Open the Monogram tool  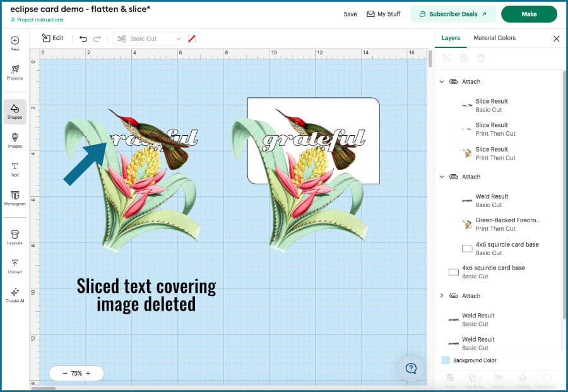click(x=15, y=198)
